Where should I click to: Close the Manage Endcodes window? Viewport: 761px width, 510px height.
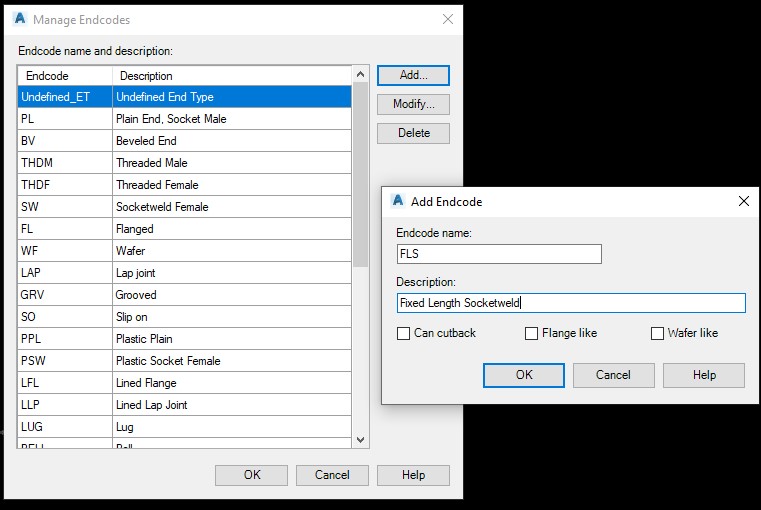[x=446, y=19]
